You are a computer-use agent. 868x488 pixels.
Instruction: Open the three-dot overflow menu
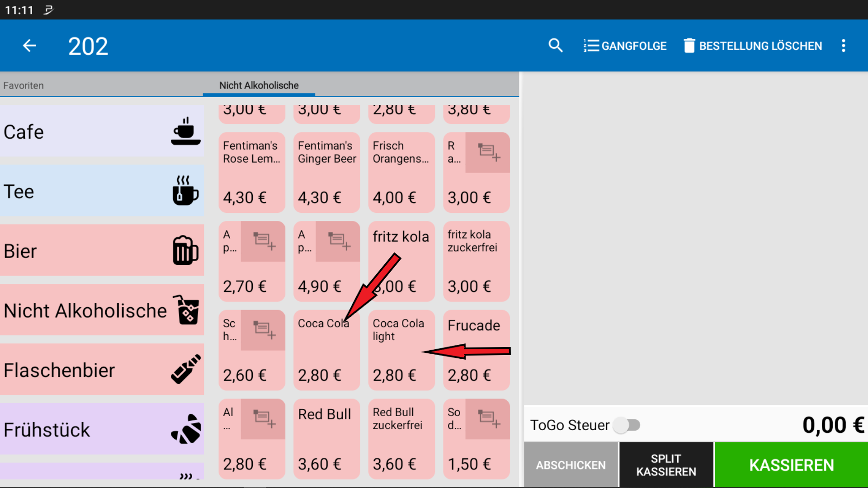[x=843, y=46]
